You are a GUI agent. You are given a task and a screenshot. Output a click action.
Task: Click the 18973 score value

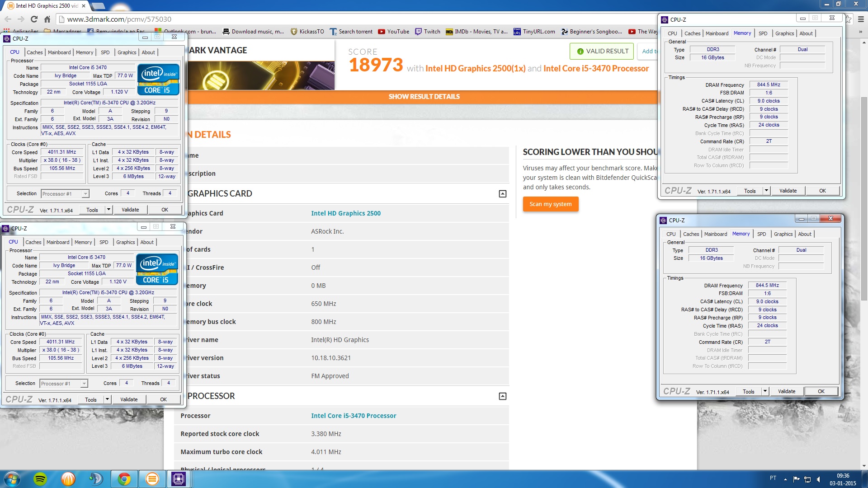pos(376,65)
